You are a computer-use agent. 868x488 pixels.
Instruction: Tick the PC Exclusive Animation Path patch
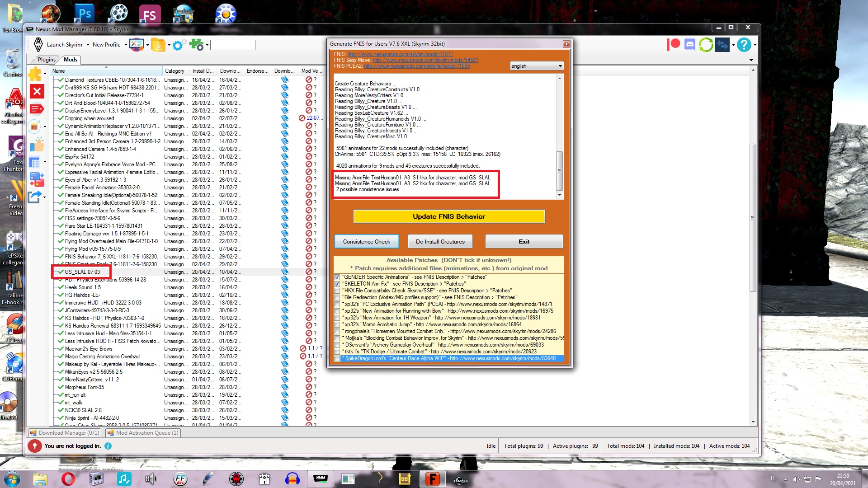coord(337,304)
